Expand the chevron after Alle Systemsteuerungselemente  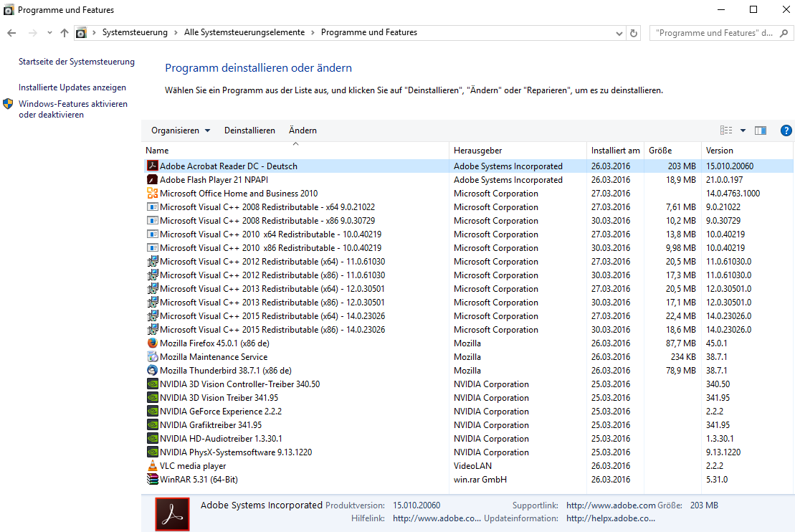coord(313,32)
